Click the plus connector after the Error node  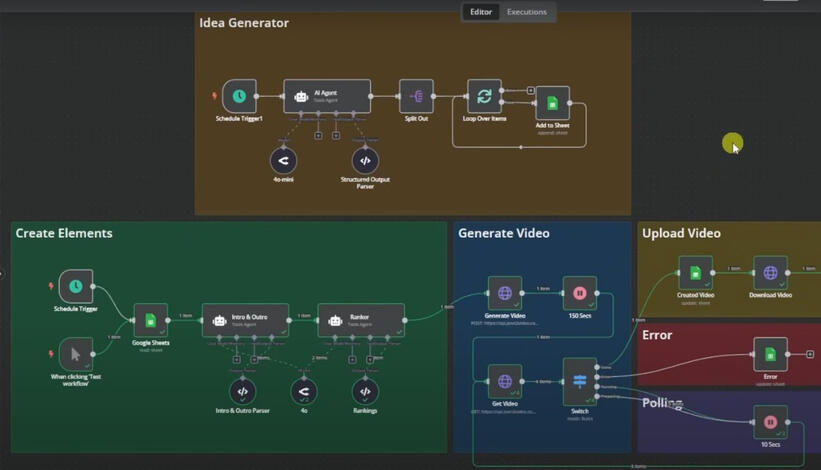[x=810, y=354]
